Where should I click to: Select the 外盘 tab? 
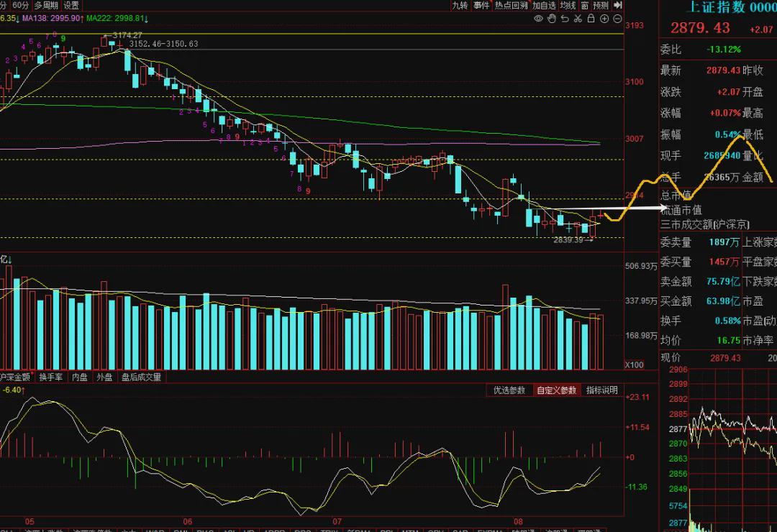(104, 377)
